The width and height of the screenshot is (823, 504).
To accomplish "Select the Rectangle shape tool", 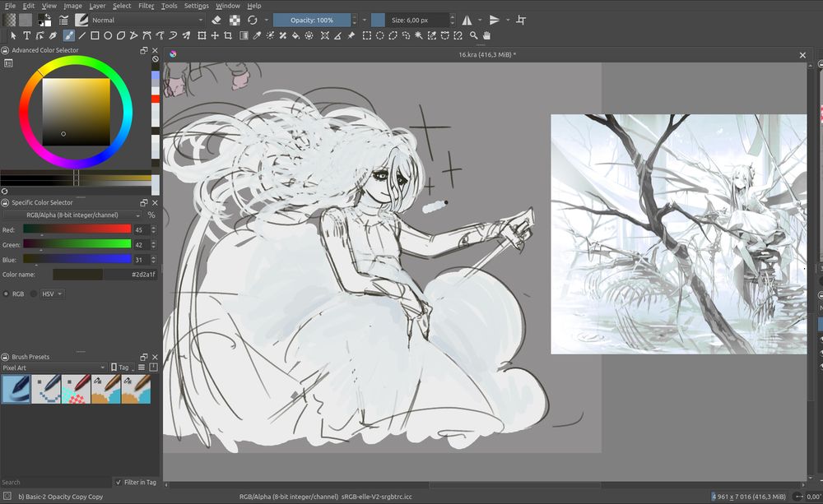I will (95, 35).
